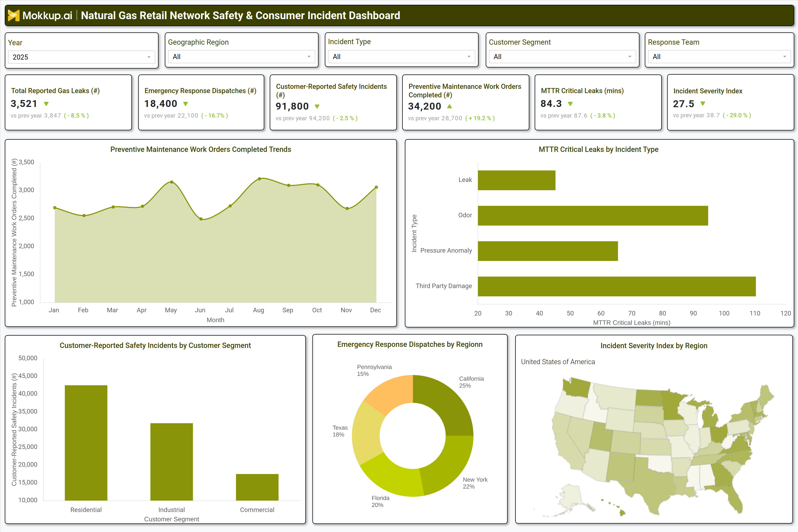Open the Incident Type dropdown
This screenshot has width=798, height=532.
[402, 57]
